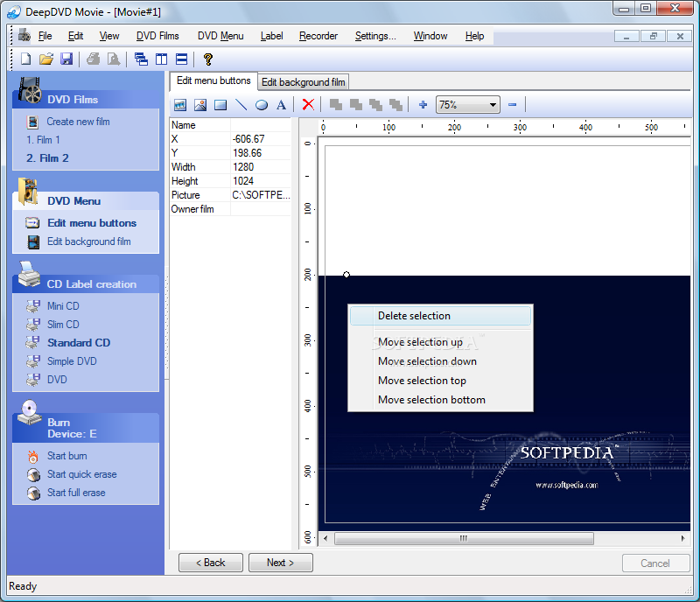Choose Simple DVD label type
The width and height of the screenshot is (700, 602).
[72, 360]
